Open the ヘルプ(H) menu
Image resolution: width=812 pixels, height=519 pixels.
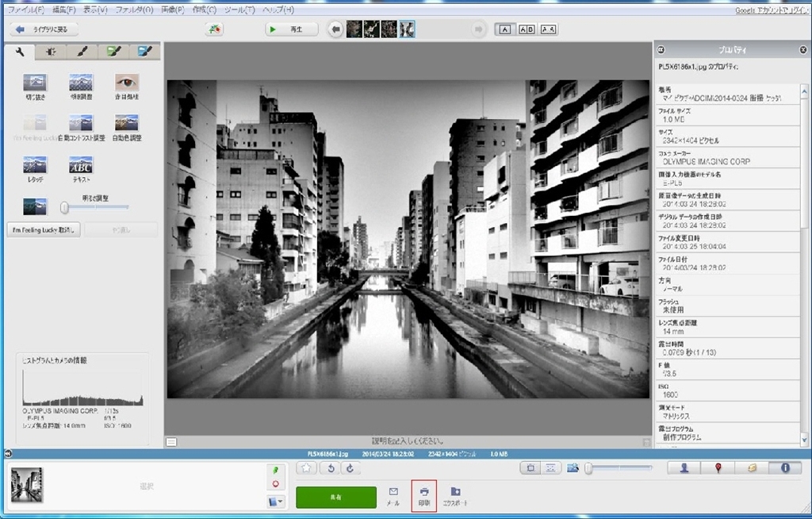click(278, 10)
